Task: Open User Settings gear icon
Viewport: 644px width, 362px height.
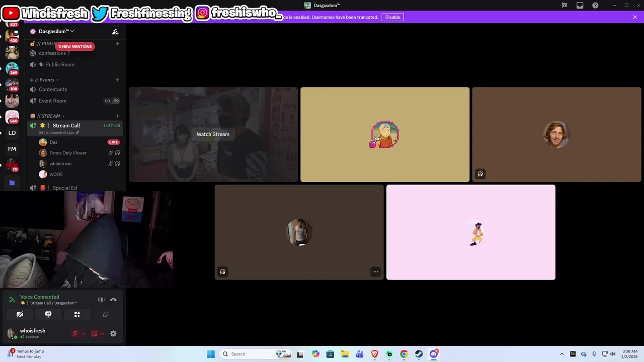Action: pyautogui.click(x=113, y=333)
